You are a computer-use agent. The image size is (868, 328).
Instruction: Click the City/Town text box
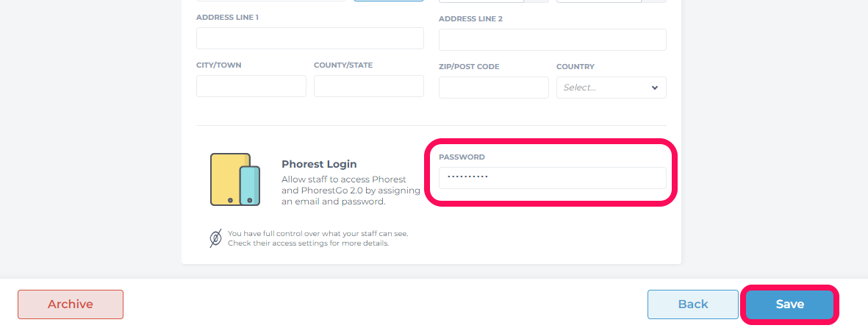(251, 86)
